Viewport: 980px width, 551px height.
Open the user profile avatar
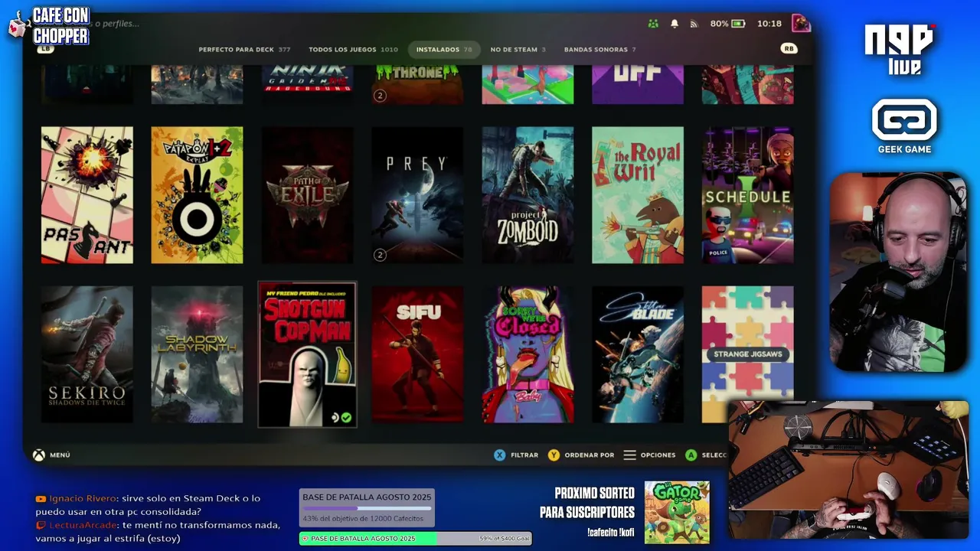(x=801, y=23)
